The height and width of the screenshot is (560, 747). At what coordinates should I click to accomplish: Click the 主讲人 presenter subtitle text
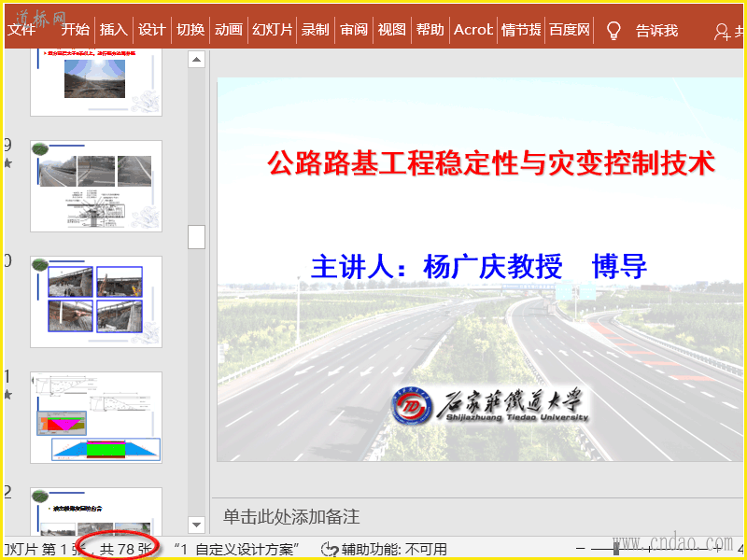pos(479,266)
